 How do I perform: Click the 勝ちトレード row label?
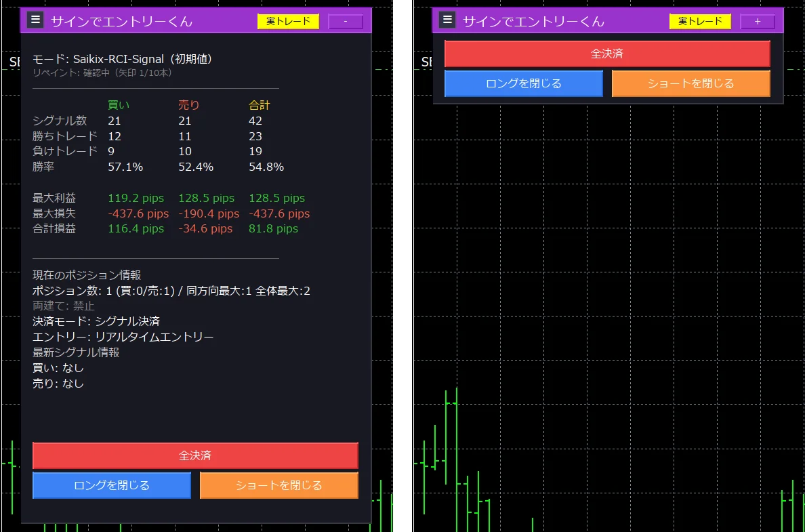(x=64, y=136)
